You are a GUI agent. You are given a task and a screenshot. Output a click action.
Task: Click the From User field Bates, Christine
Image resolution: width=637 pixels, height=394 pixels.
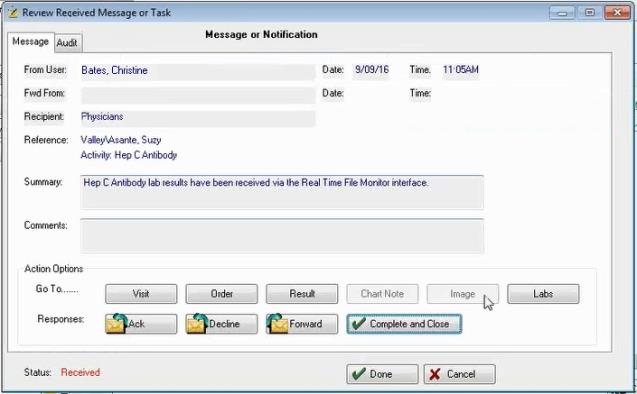(198, 72)
